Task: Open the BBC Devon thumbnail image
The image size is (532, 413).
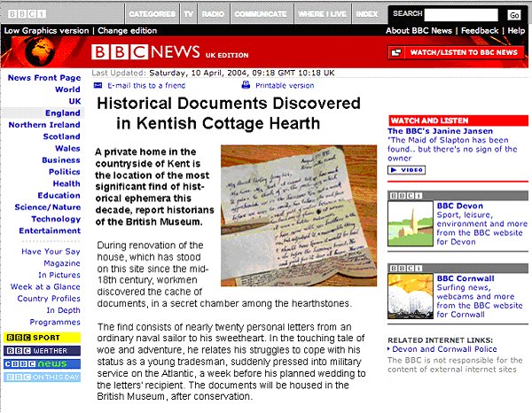Action: pos(411,223)
